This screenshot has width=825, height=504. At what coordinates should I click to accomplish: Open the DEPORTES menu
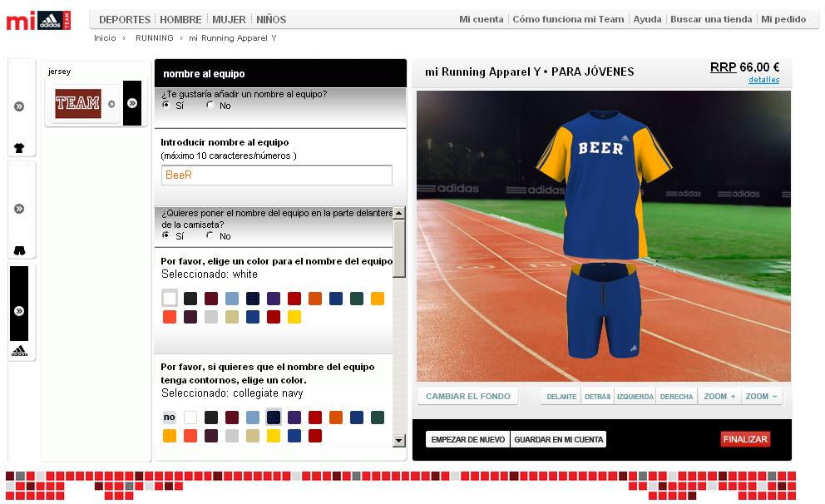(125, 19)
